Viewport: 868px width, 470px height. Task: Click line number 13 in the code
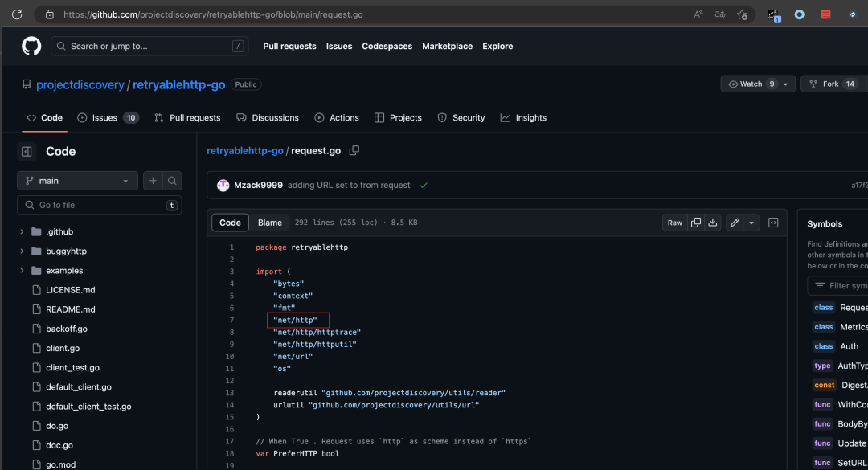[230, 393]
